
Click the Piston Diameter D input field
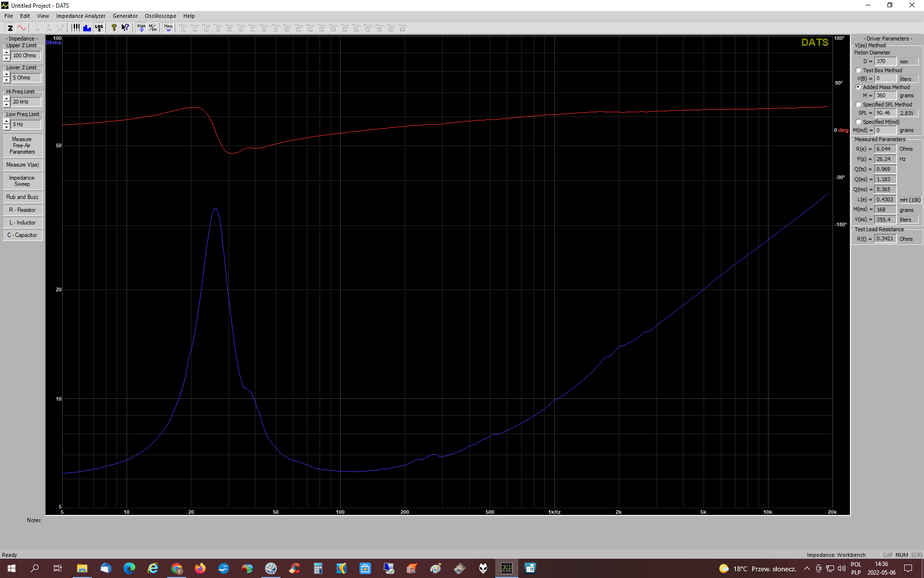click(885, 61)
